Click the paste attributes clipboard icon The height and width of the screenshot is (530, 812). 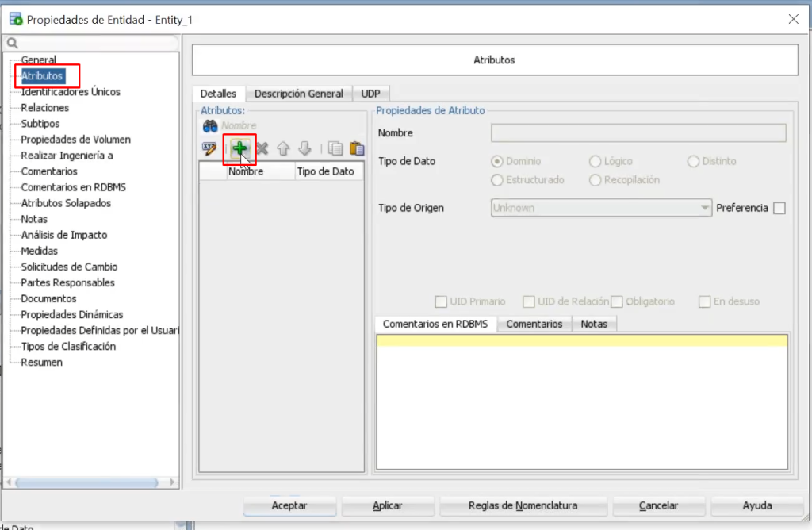[357, 148]
